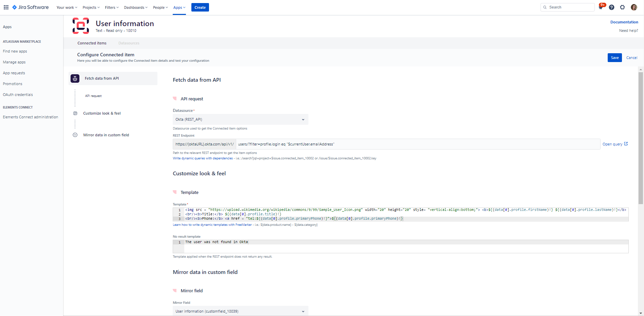This screenshot has width=644, height=316.
Task: Expand the Dashboards menu chevron
Action: pos(146,7)
